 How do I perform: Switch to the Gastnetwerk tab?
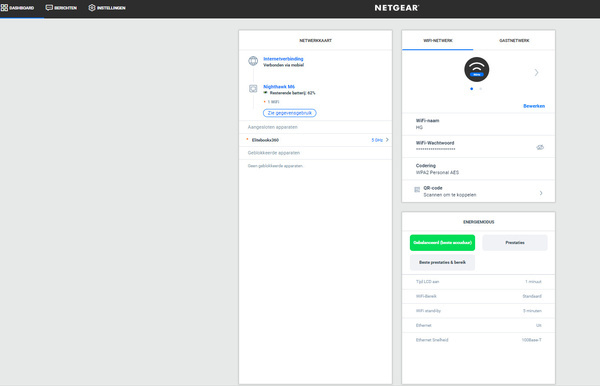(514, 41)
